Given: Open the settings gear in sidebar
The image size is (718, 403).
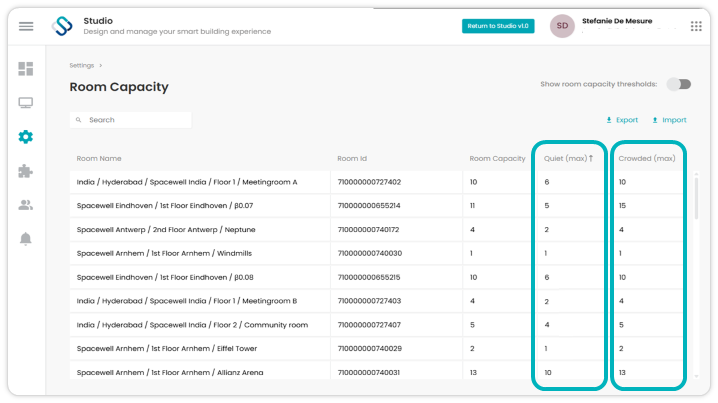Looking at the screenshot, I should [26, 136].
